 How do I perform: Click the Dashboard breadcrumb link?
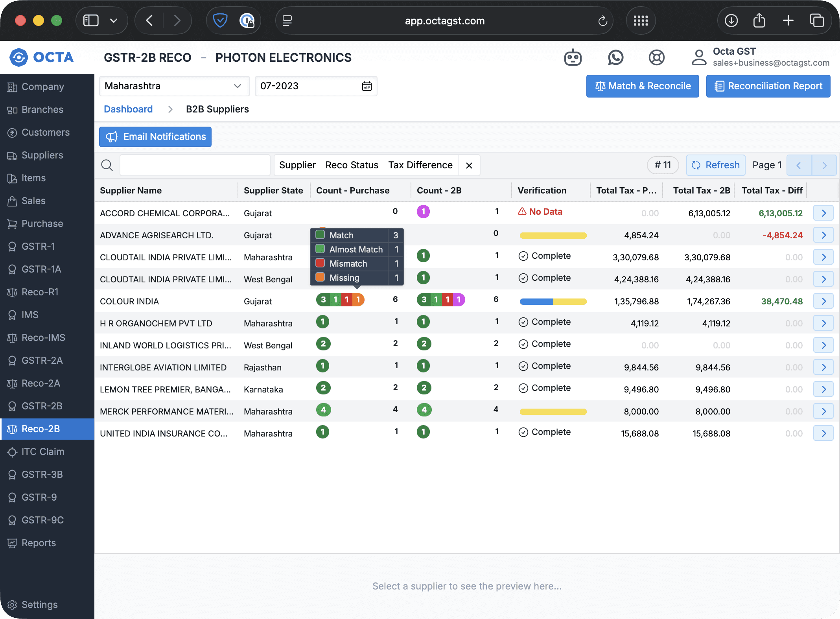click(x=128, y=109)
